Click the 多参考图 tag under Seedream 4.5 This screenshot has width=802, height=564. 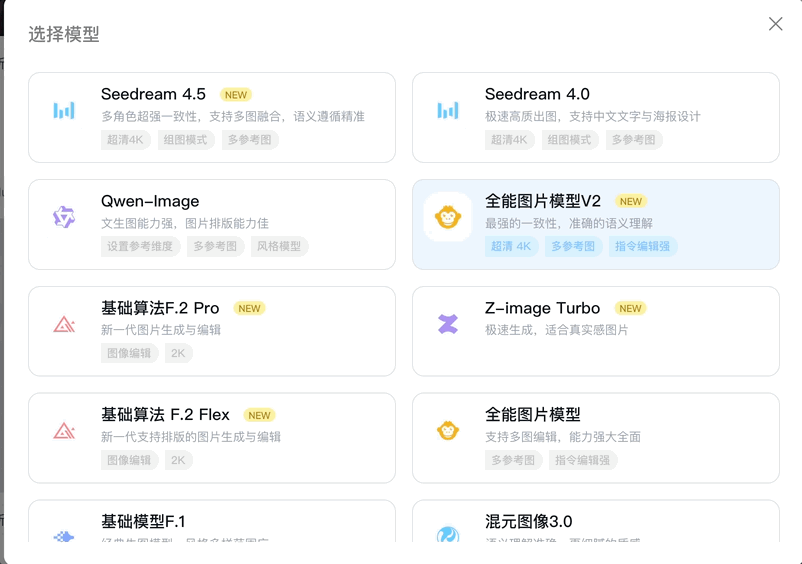[250, 140]
